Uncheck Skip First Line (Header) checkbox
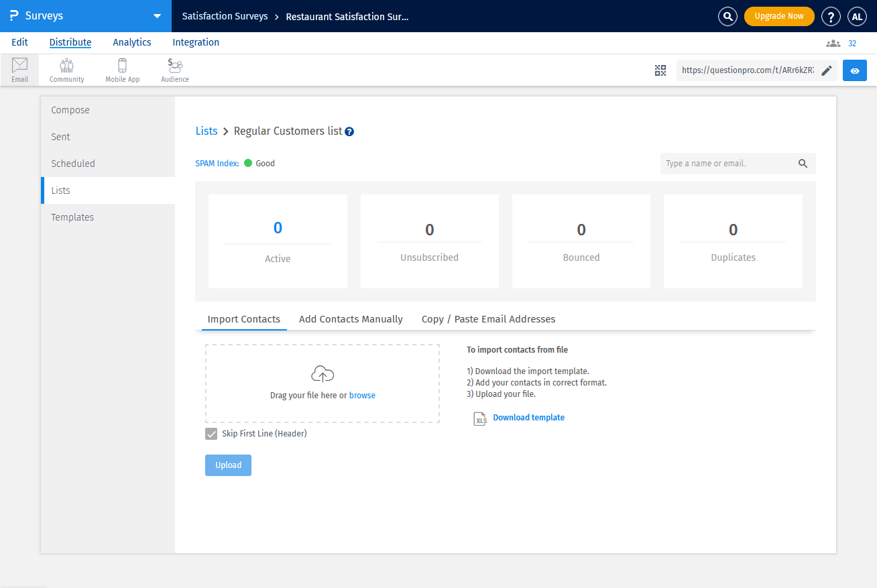Viewport: 877px width, 588px height. (x=211, y=434)
